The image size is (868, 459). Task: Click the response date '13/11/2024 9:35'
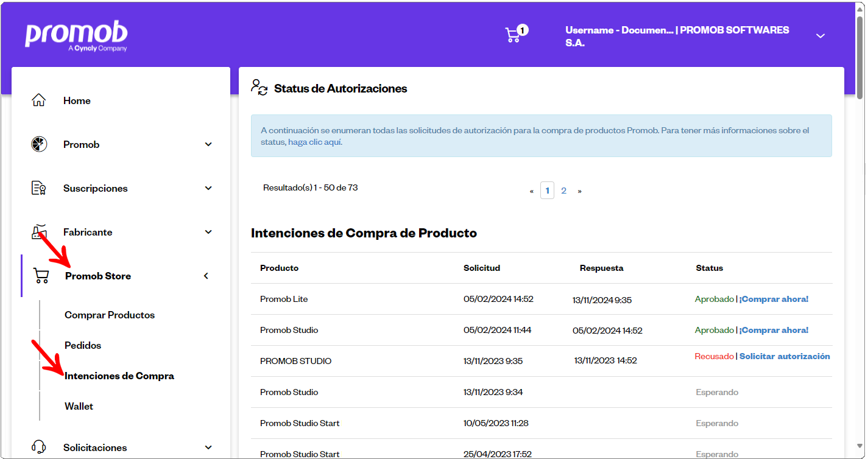point(602,300)
